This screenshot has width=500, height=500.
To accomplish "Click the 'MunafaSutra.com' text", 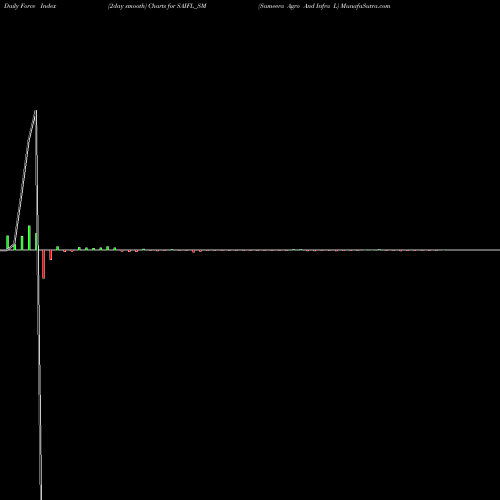I will click(x=365, y=6).
